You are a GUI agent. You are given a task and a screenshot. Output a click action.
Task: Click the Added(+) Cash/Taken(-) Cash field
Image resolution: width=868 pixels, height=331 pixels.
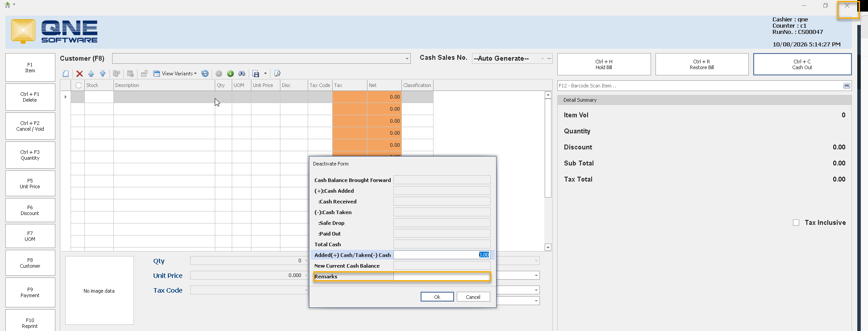(x=442, y=255)
